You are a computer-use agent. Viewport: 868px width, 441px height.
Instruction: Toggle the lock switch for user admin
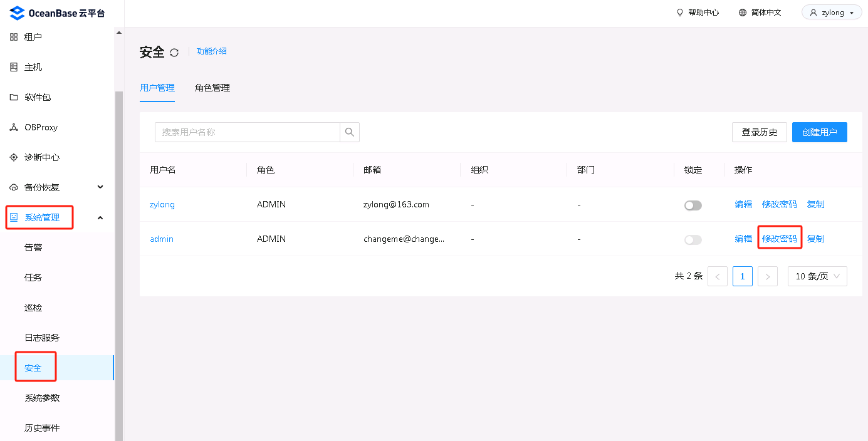pyautogui.click(x=693, y=240)
